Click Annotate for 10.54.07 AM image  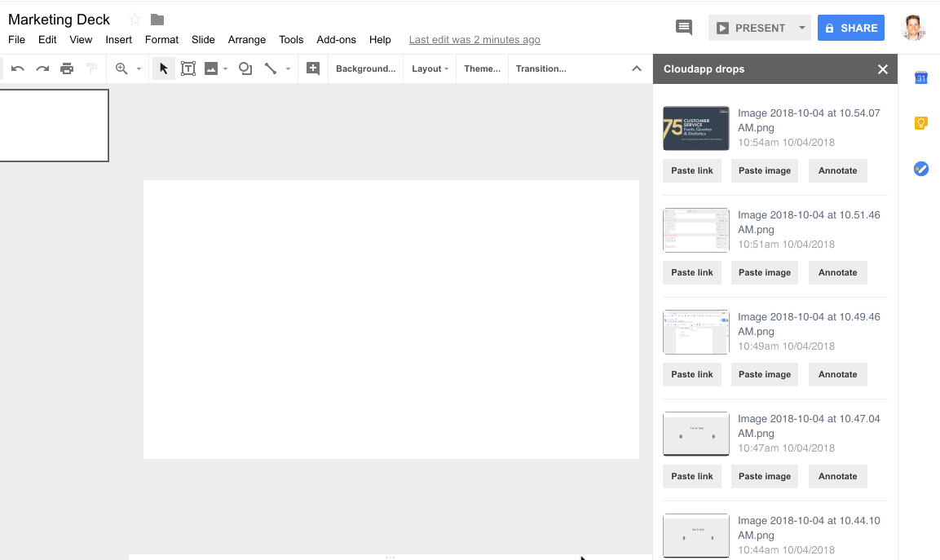(x=837, y=170)
